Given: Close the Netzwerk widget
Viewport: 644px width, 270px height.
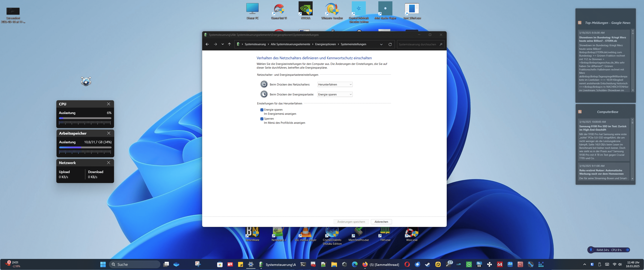Looking at the screenshot, I should [x=109, y=163].
